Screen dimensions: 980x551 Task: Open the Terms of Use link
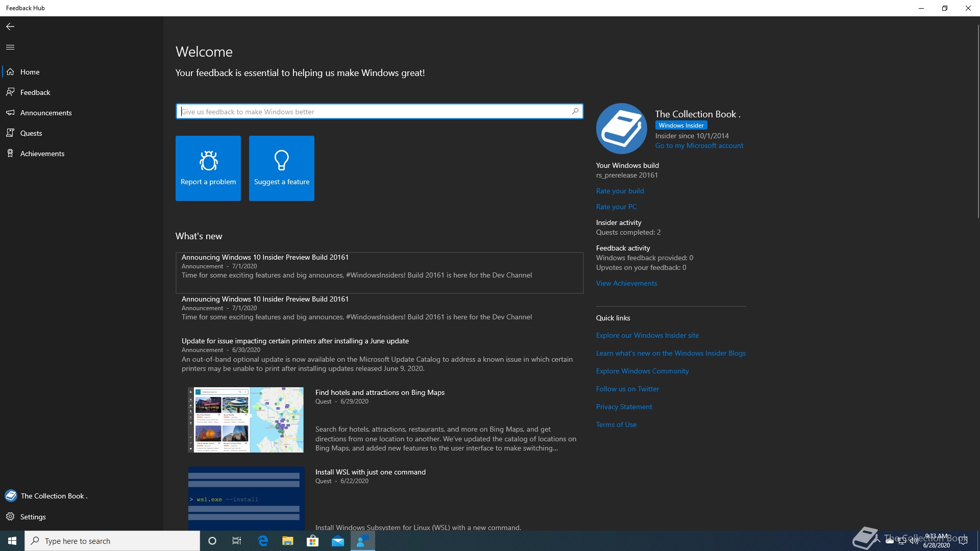pyautogui.click(x=616, y=424)
